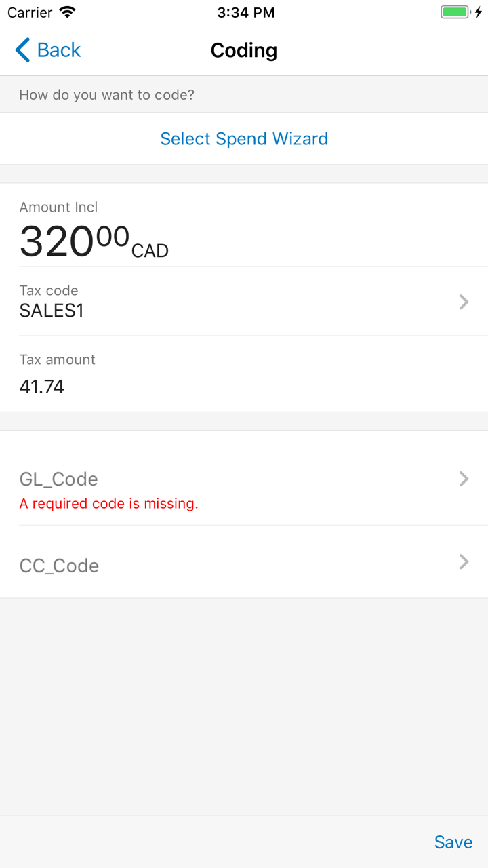Select the SALES1 tax code value
The height and width of the screenshot is (868, 488).
[x=52, y=311]
